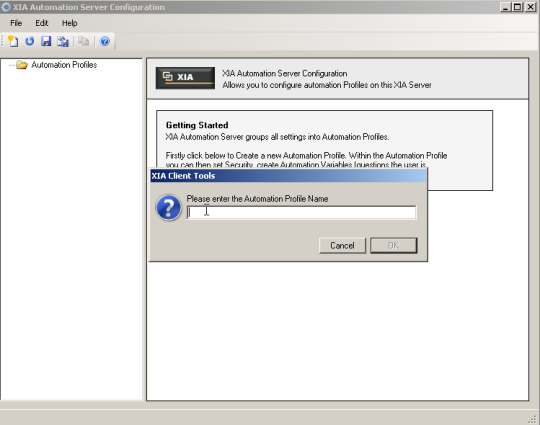Click the Automation Profiles folder icon
Screen dimensions: 540x425
[x=22, y=65]
